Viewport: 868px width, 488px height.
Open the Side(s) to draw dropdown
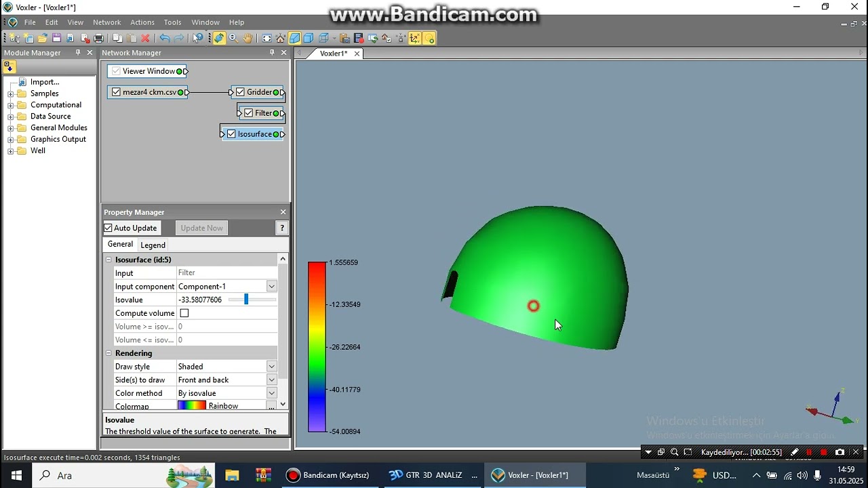click(271, 380)
